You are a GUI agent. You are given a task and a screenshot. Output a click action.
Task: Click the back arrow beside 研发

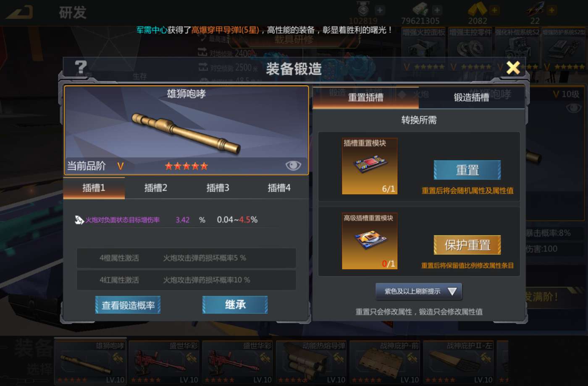tap(20, 12)
